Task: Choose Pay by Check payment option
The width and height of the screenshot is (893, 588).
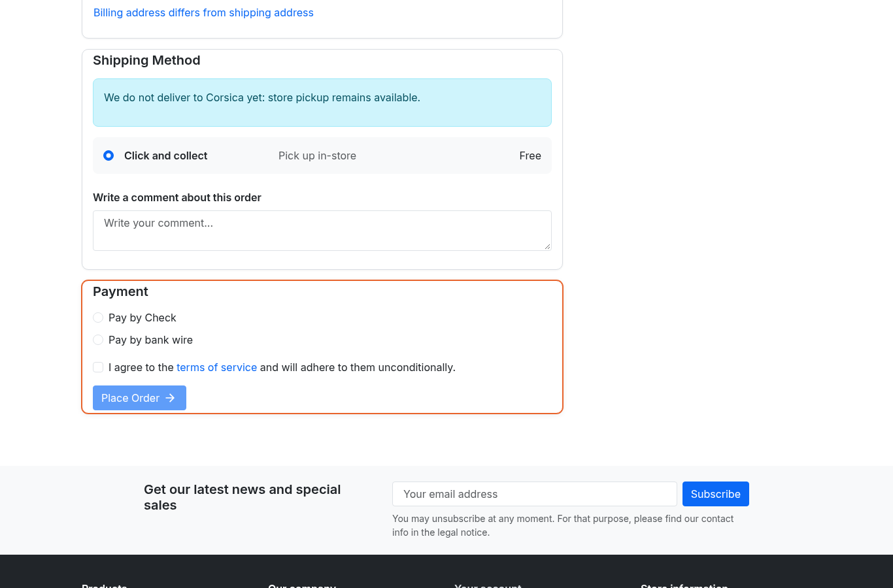Action: [98, 318]
